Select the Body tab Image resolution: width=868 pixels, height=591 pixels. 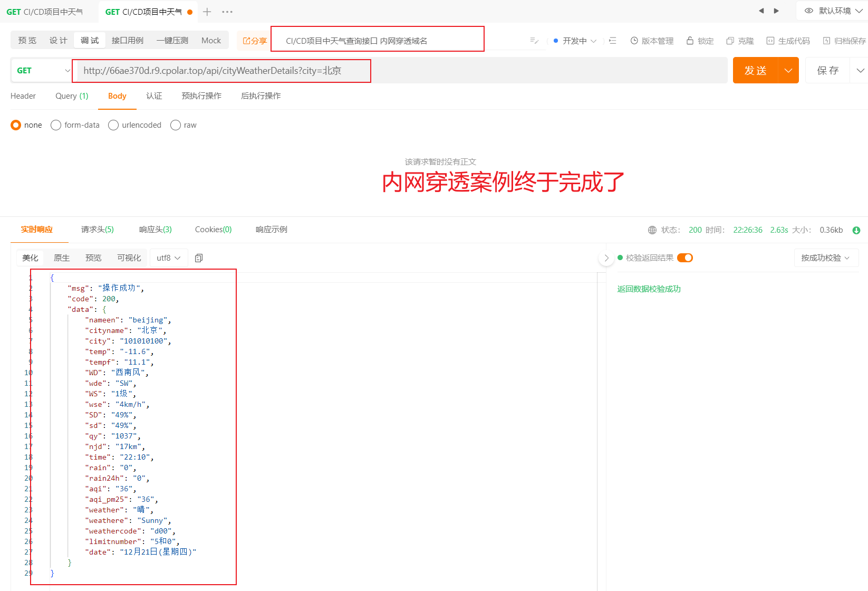117,96
